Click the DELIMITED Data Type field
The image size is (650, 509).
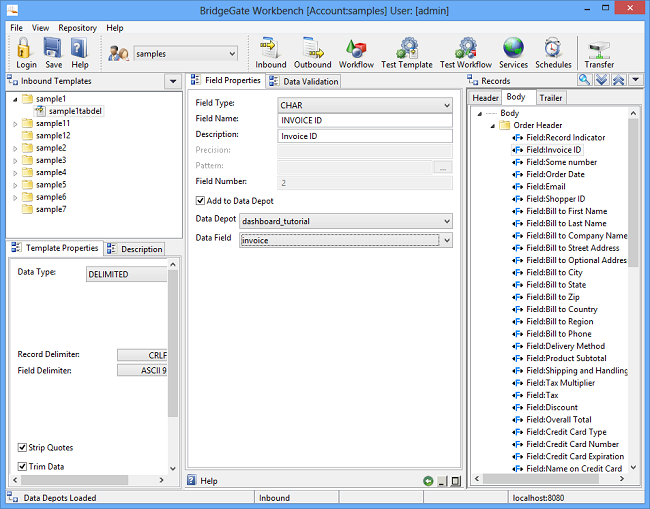[126, 274]
